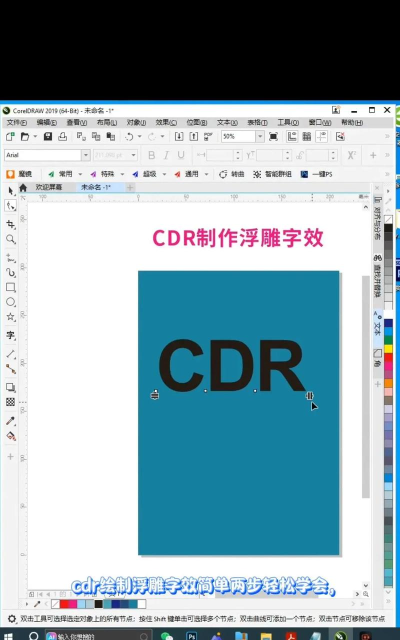Toggle the show grid button
The image size is (400, 640).
(307, 136)
